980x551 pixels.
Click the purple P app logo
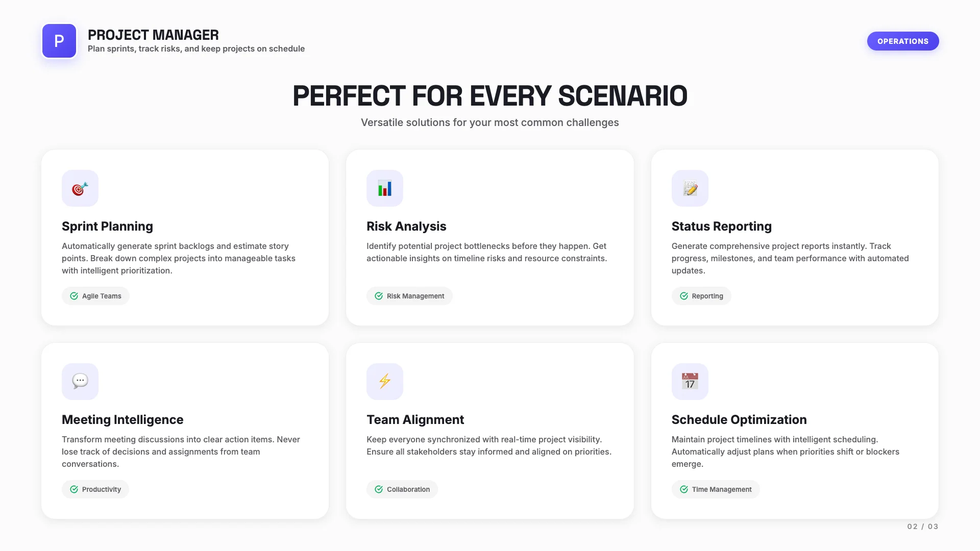pyautogui.click(x=59, y=41)
